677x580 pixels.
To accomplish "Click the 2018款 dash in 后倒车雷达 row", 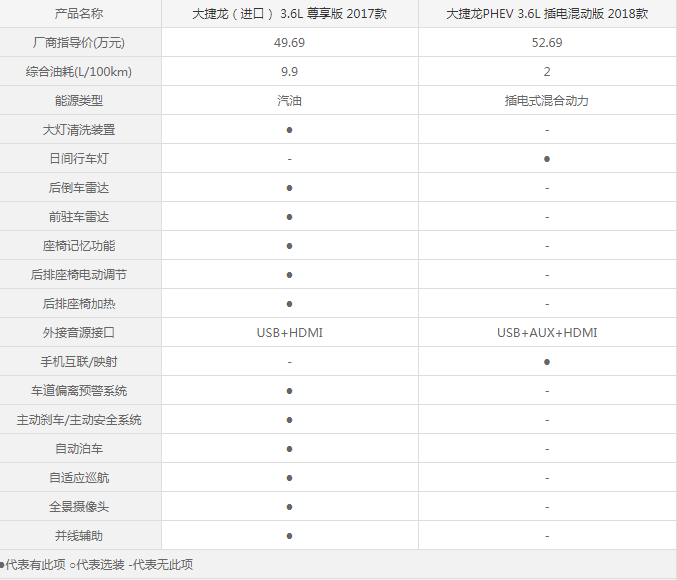I will tap(547, 188).
